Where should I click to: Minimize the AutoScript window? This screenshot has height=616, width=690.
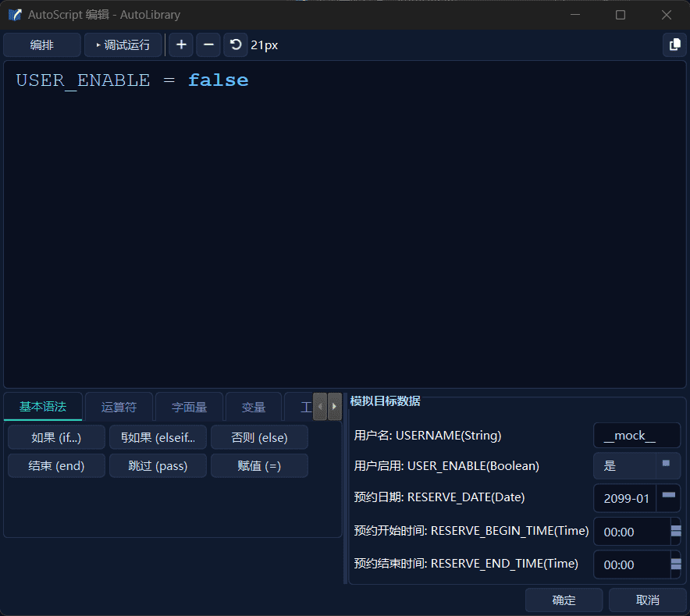pos(575,15)
